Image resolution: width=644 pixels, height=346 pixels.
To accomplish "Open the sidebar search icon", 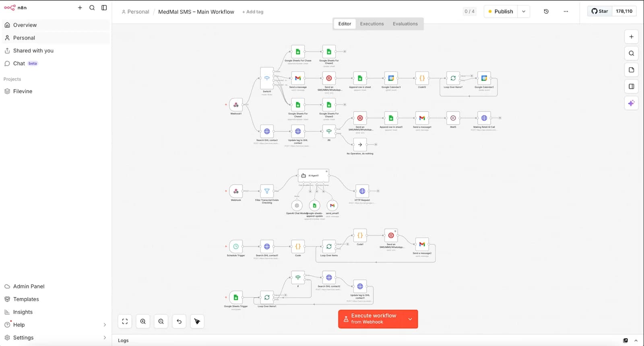I will pyautogui.click(x=92, y=8).
